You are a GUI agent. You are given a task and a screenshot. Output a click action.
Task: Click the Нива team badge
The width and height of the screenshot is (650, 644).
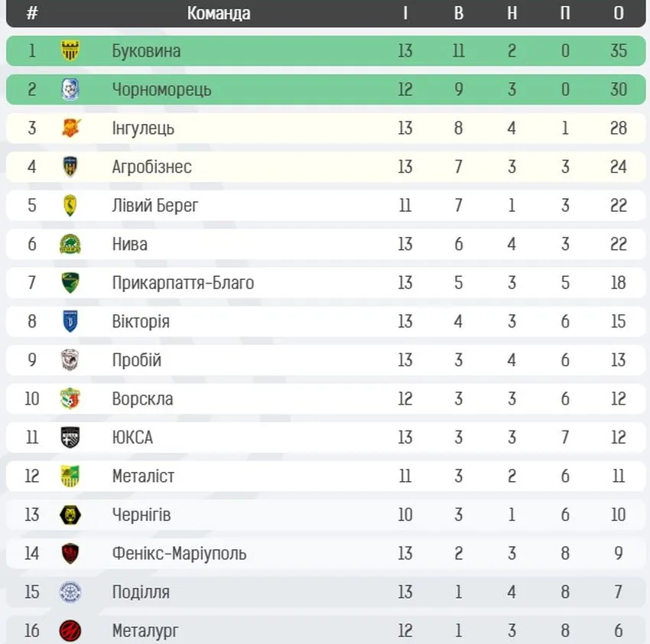pyautogui.click(x=70, y=244)
